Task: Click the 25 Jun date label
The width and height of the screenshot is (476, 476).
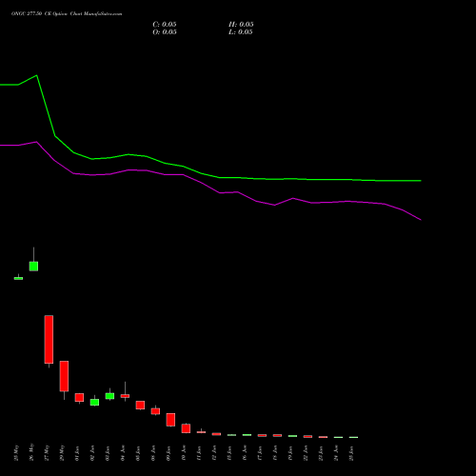Action: click(351, 453)
